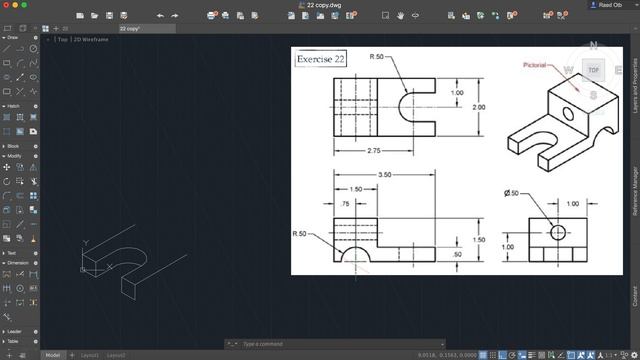Switch to the Model tab
Viewport: 640px width, 360px height.
tap(53, 355)
